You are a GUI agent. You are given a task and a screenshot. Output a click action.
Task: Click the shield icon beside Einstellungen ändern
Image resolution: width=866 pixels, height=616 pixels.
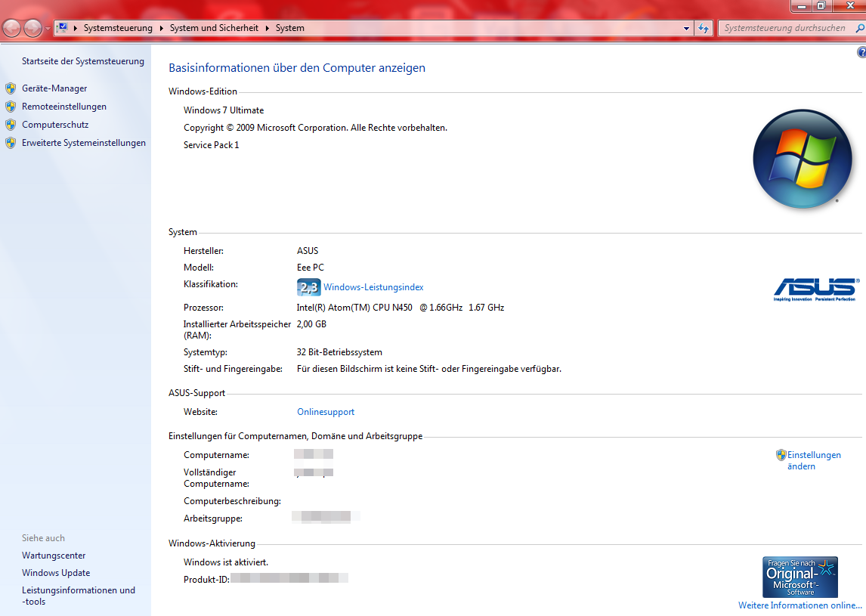tap(781, 455)
